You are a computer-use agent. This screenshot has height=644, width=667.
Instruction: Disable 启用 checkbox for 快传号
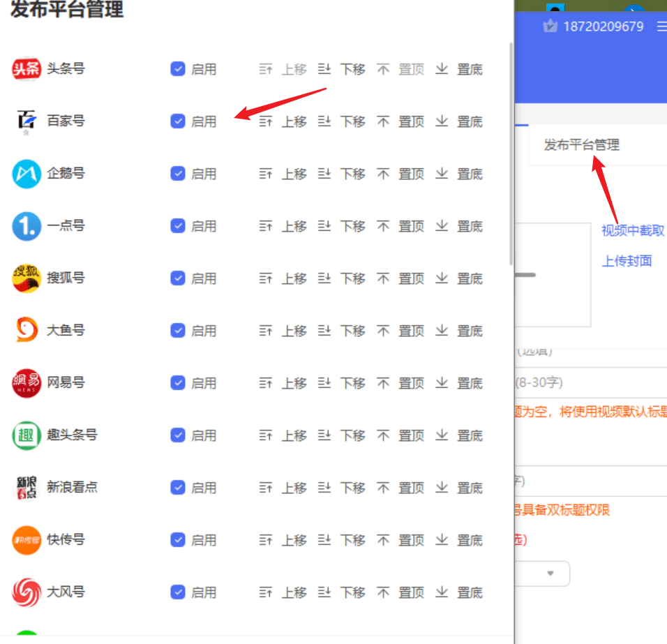[x=177, y=539]
